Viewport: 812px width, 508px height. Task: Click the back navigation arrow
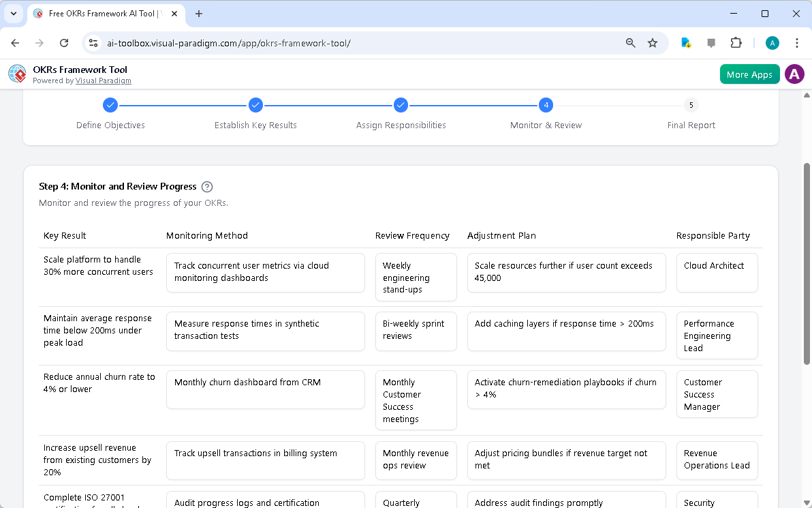click(x=15, y=42)
